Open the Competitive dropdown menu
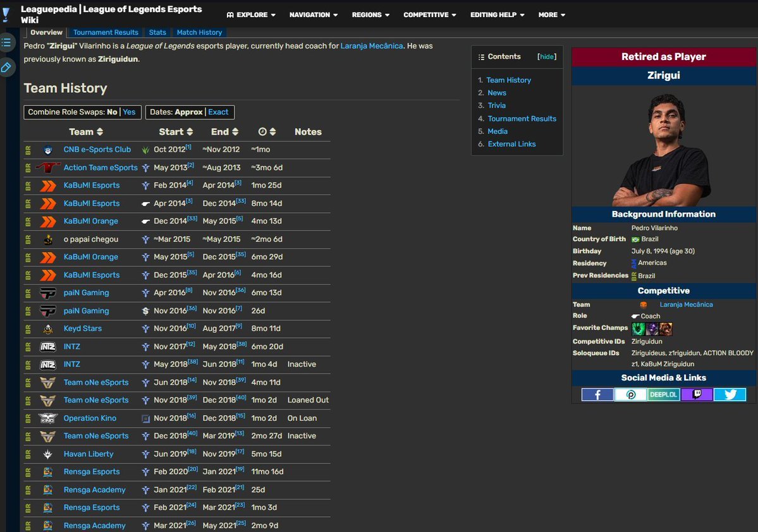This screenshot has width=758, height=532. [430, 15]
